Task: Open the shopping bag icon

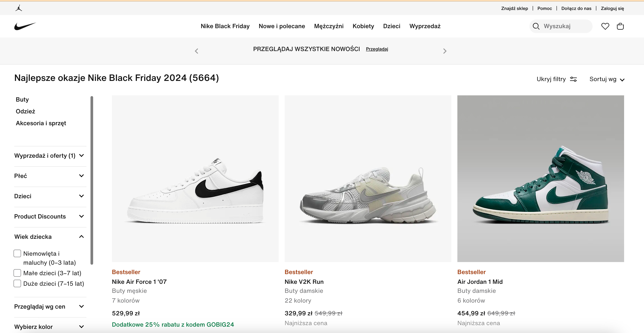Action: [620, 26]
